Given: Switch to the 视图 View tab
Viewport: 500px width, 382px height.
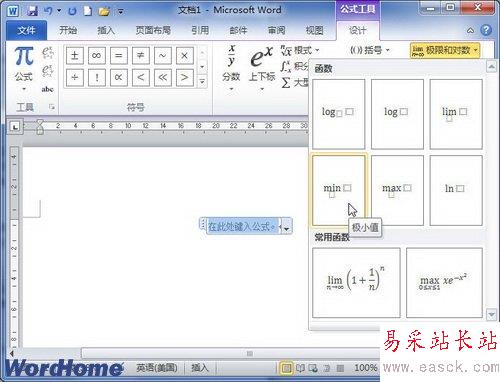Looking at the screenshot, I should click(315, 31).
